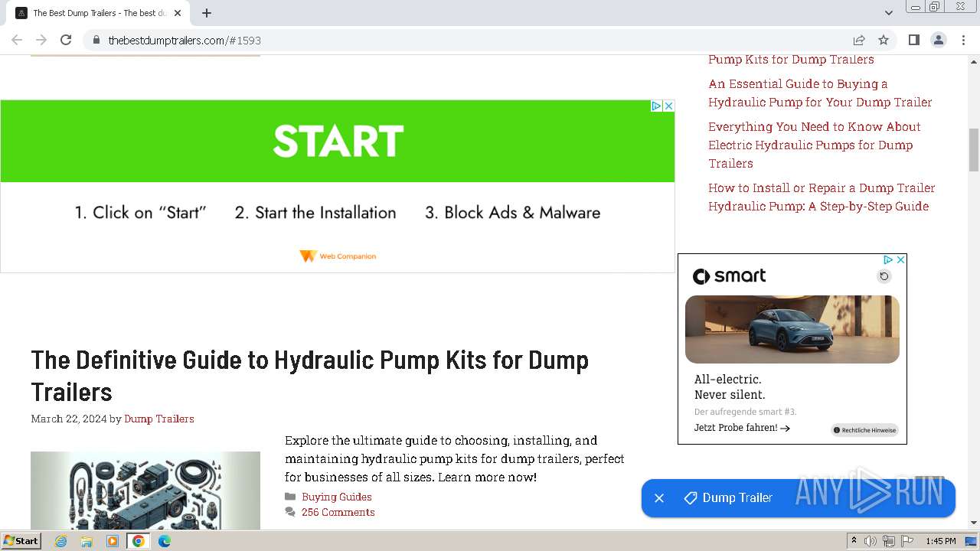Open the system clock showing 1:45 PM
Viewport: 980px width, 551px height.
pos(941,541)
